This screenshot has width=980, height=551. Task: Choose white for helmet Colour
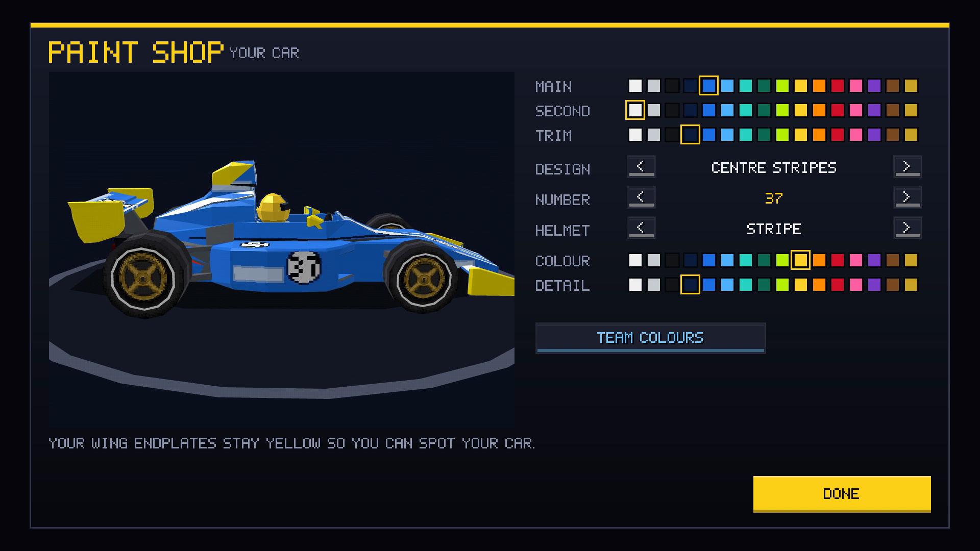[635, 260]
